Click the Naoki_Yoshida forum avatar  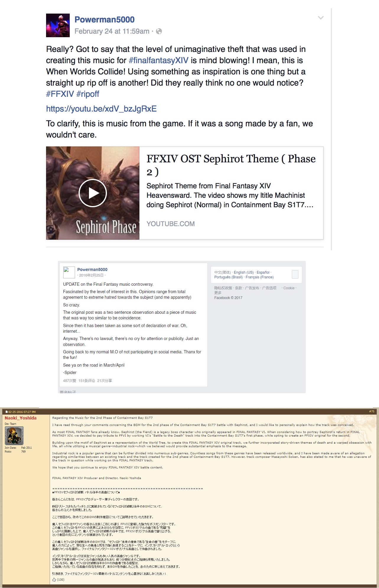tap(14, 436)
